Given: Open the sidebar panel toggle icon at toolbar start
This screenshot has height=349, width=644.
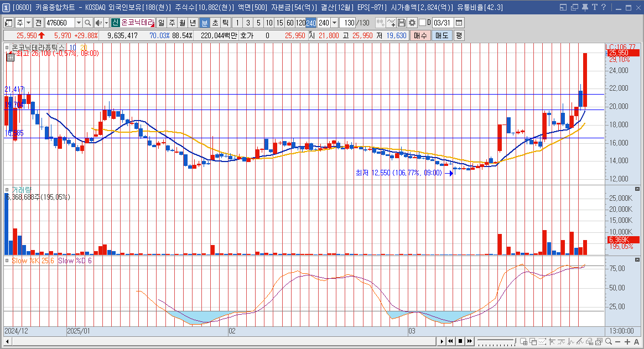Looking at the screenshot, I should (9, 23).
